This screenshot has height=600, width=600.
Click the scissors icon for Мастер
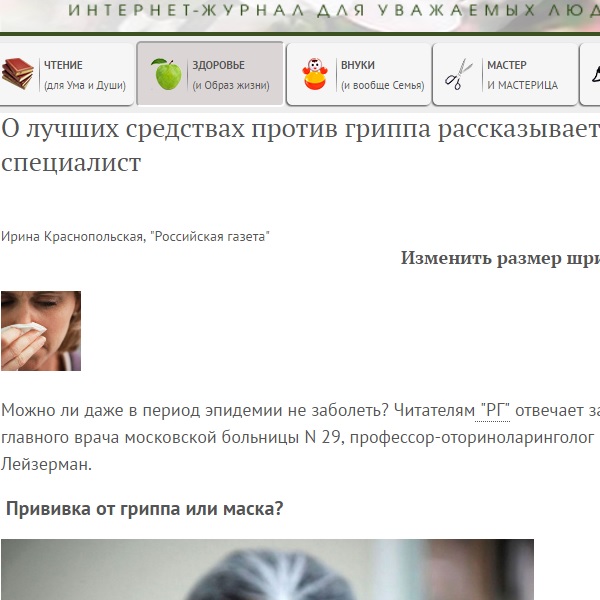tap(458, 74)
